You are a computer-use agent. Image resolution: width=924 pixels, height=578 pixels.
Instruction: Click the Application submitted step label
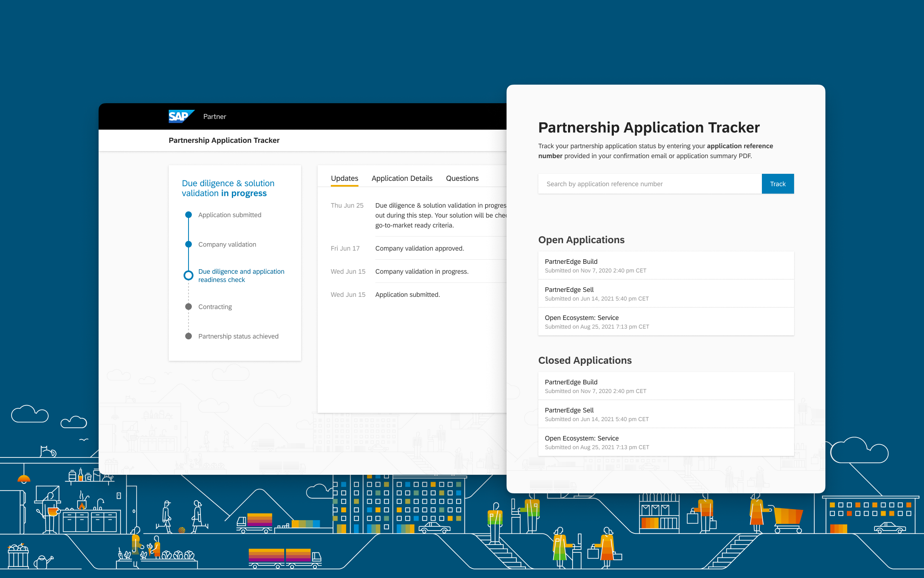click(230, 215)
